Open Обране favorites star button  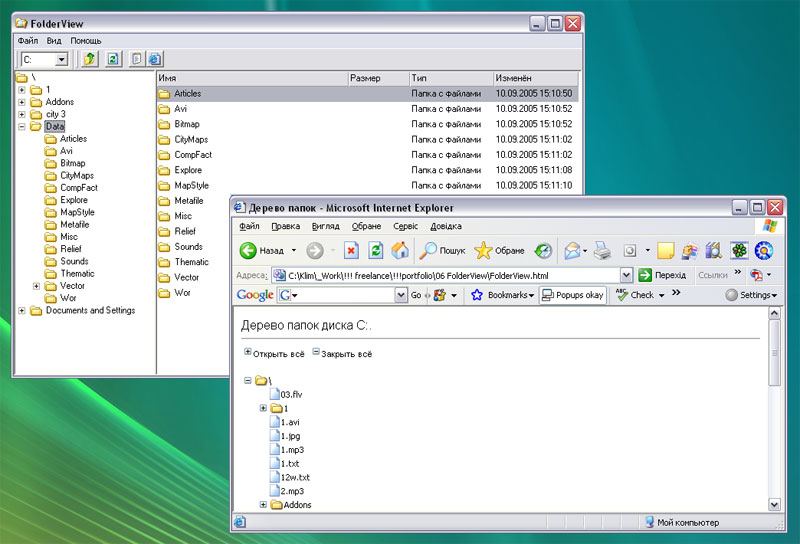(x=499, y=251)
